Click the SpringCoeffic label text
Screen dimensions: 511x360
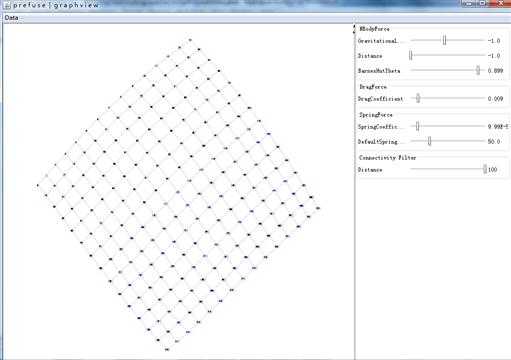point(378,127)
